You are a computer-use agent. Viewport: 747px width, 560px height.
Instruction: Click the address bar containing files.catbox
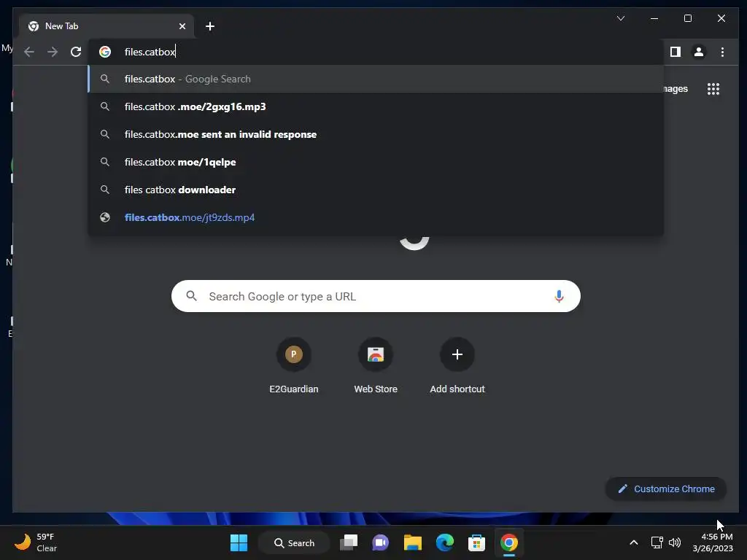(x=376, y=52)
